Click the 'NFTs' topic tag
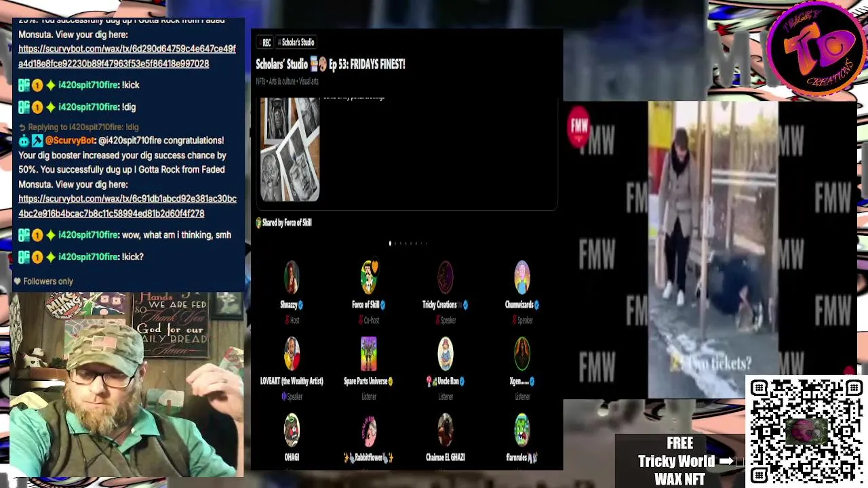The width and height of the screenshot is (868, 488). click(260, 81)
